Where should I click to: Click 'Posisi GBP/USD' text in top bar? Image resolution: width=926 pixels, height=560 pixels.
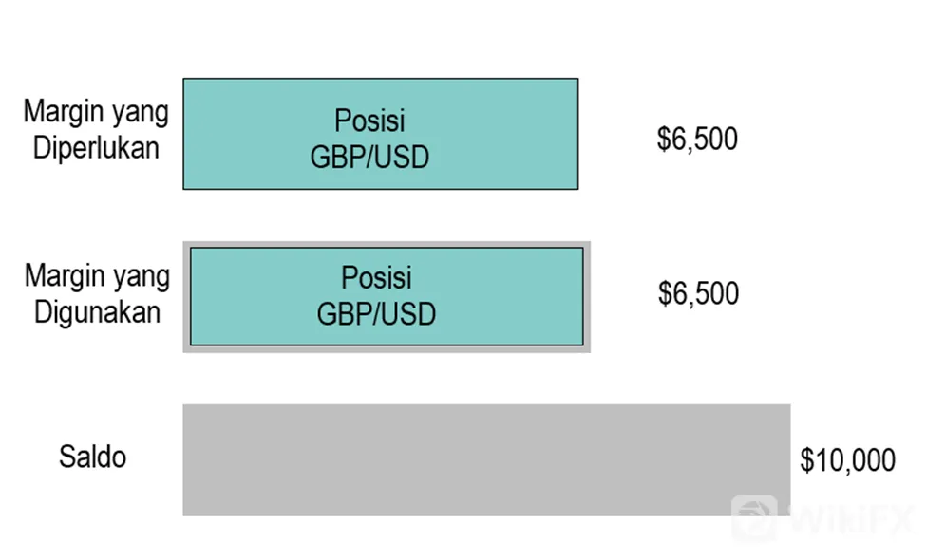click(x=369, y=139)
